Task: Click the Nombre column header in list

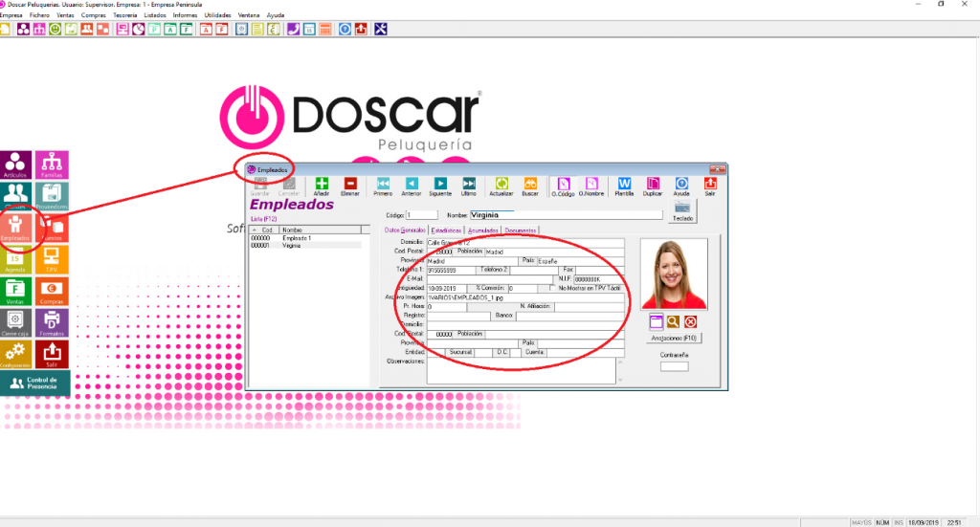Action: 320,230
